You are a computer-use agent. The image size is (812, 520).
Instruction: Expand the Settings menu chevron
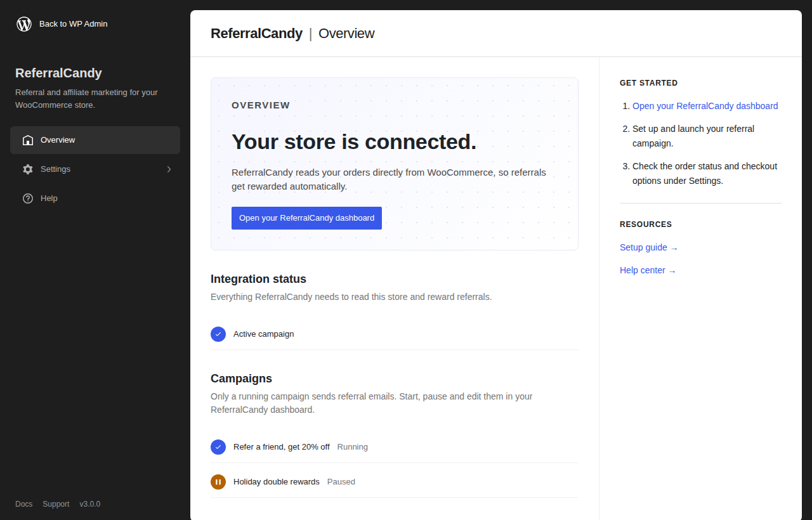click(169, 169)
